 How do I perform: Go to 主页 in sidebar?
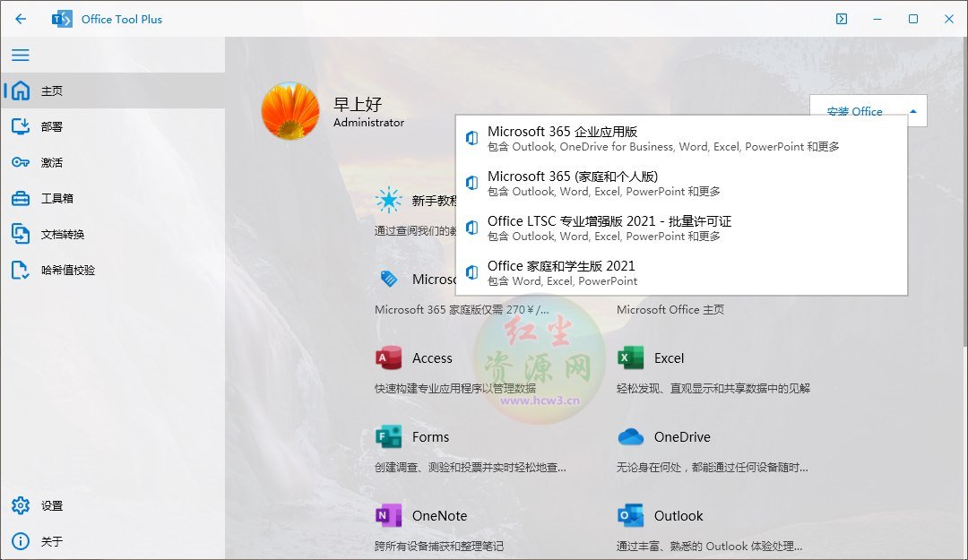point(113,90)
